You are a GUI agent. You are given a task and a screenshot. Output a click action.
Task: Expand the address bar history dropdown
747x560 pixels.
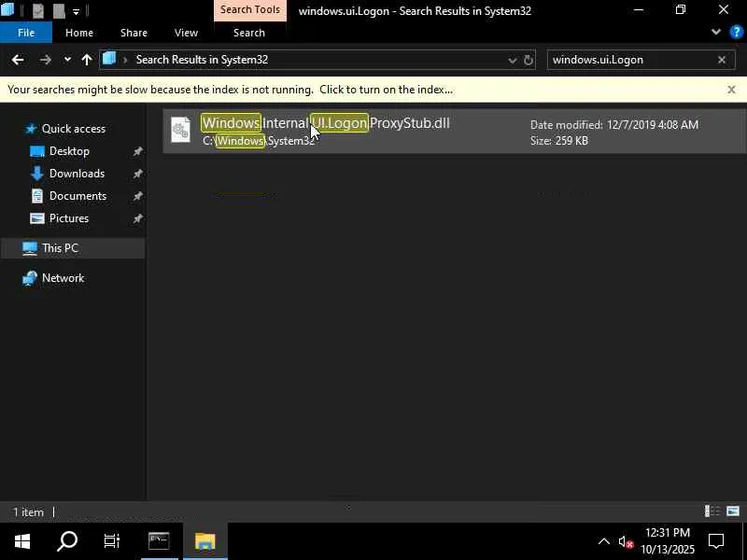(x=512, y=61)
